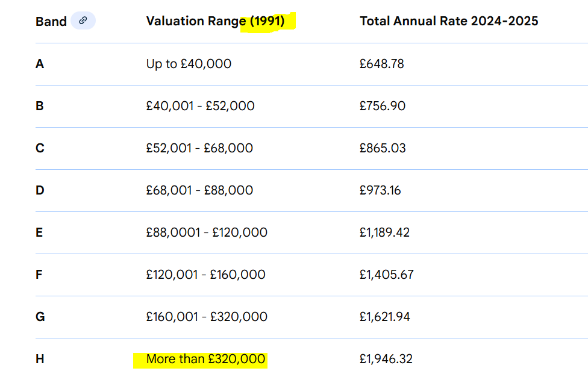This screenshot has width=588, height=374.
Task: Click the £52,001 - £68,000 valuation cell
Action: (x=199, y=148)
